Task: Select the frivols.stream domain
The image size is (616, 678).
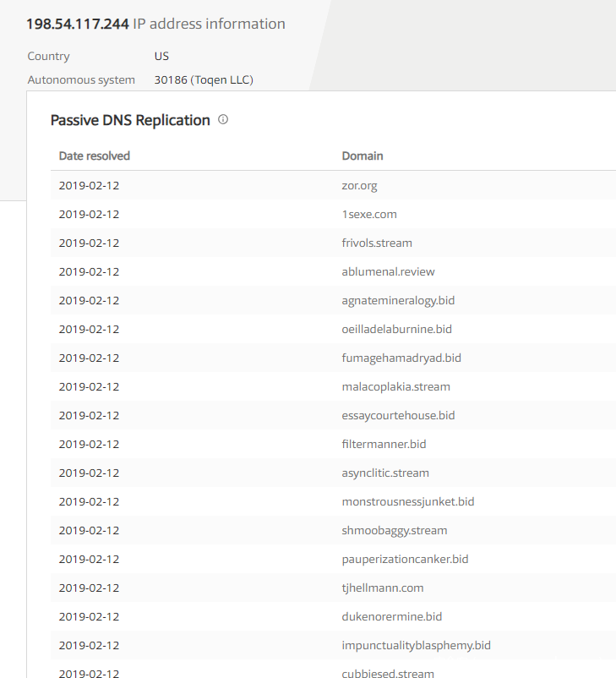Action: point(377,243)
